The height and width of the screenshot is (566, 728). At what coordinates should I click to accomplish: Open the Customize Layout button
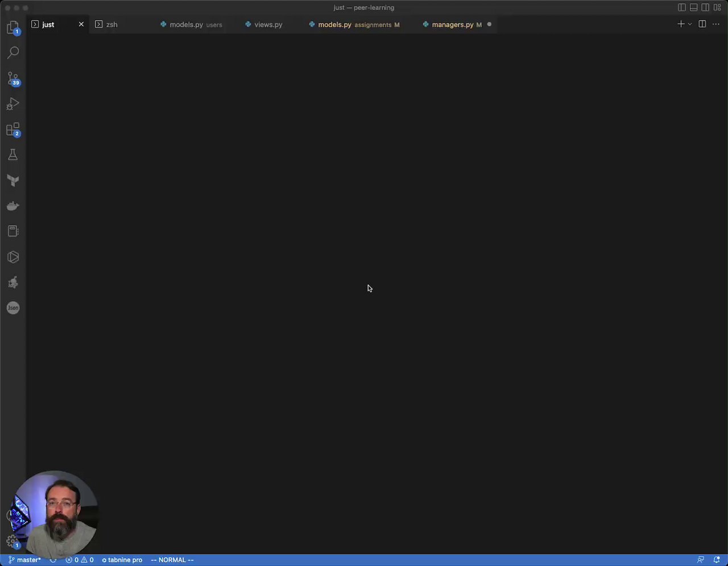717,7
